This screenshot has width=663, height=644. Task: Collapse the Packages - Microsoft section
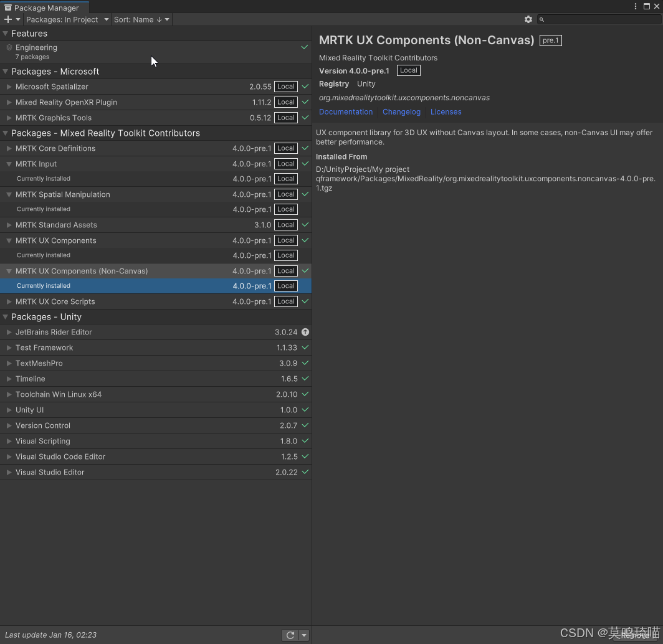(x=6, y=72)
